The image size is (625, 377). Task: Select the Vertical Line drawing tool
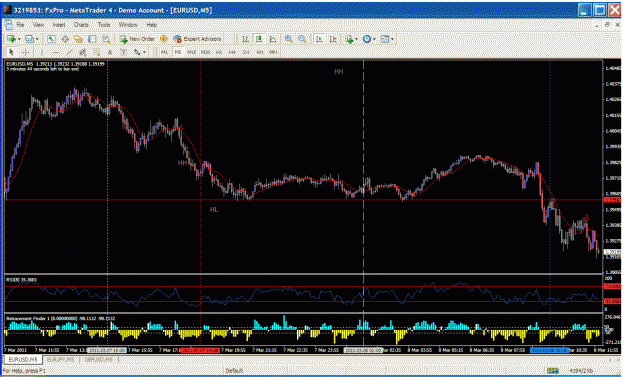point(41,52)
